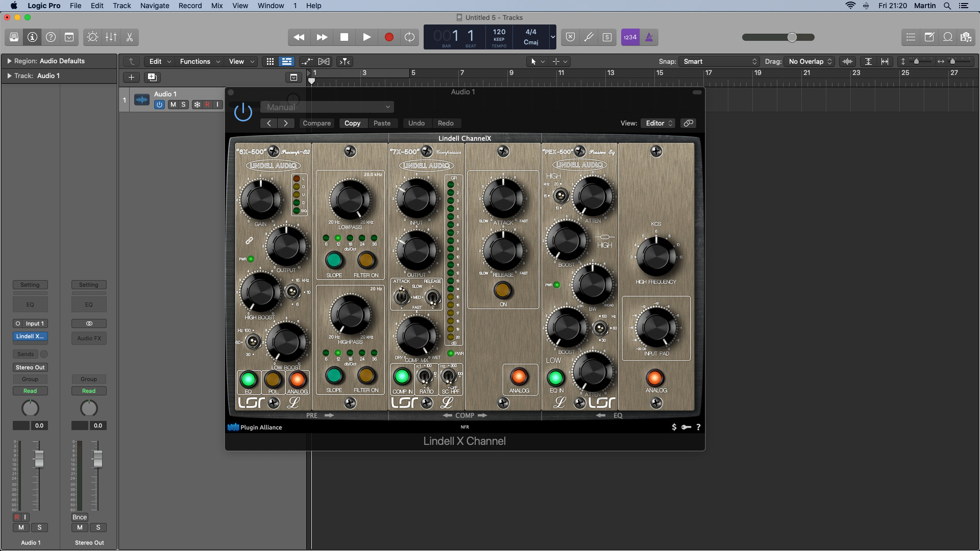Click the plugin license key icon
This screenshot has width=980, height=551.
(x=687, y=428)
